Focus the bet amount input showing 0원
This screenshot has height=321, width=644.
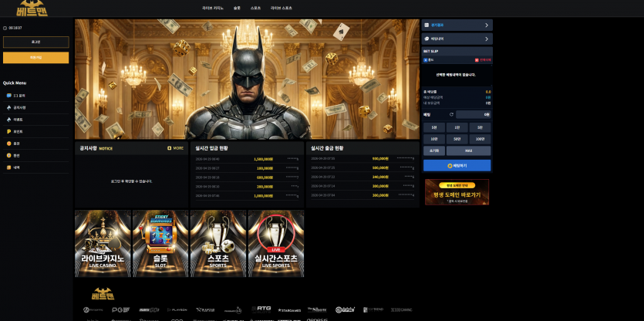coord(473,115)
